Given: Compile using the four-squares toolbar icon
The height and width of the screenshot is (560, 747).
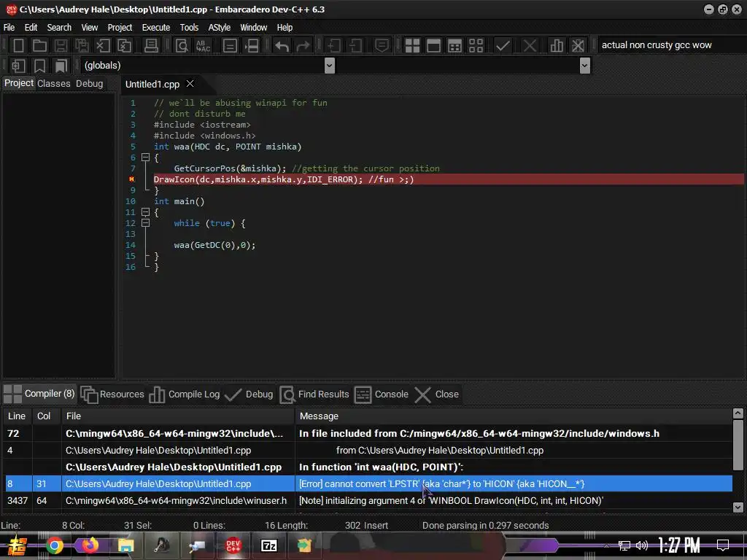Looking at the screenshot, I should coord(412,46).
